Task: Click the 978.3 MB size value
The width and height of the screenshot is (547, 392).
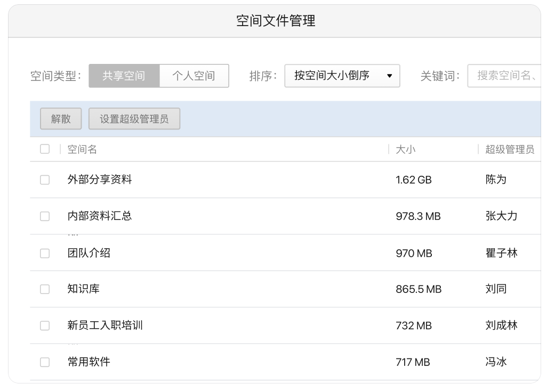Action: [419, 216]
